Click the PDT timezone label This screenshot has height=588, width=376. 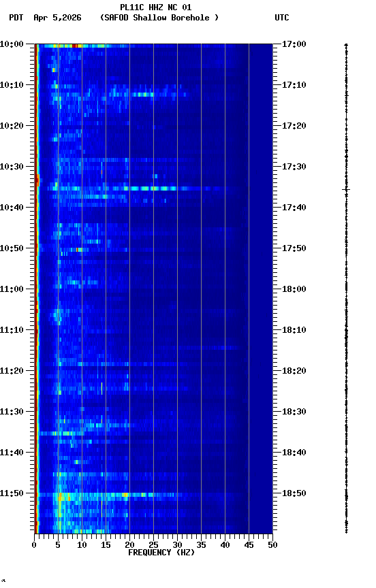coord(16,18)
